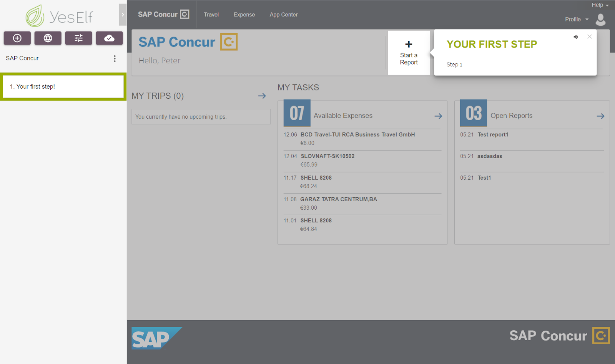
Task: Open the Travel menu
Action: point(211,15)
